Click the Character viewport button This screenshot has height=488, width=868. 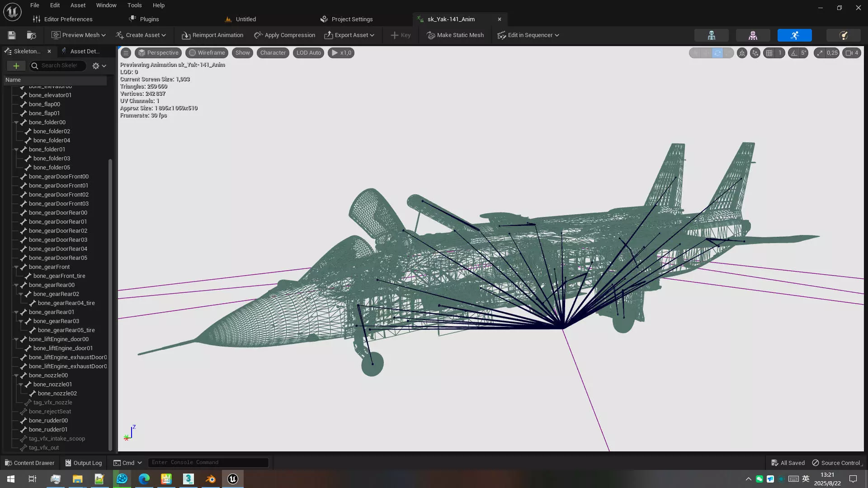click(273, 53)
